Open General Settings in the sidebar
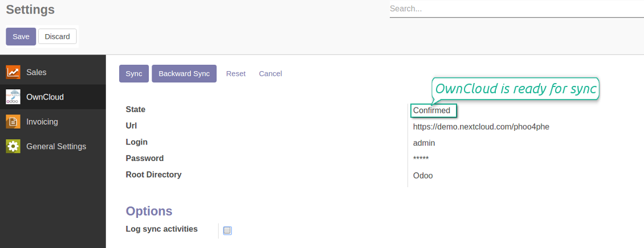This screenshot has height=248, width=644. pos(53,146)
